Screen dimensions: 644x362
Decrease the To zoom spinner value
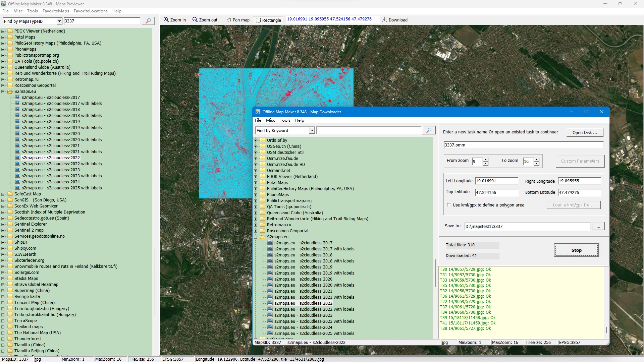tap(537, 164)
